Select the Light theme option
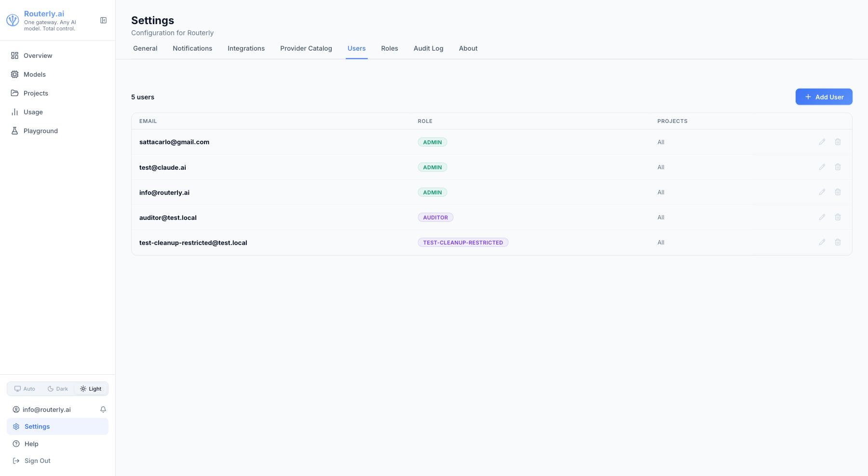 click(91, 389)
